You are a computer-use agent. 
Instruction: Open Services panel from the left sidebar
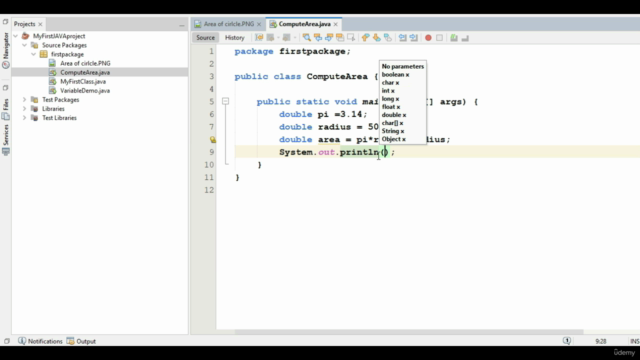pyautogui.click(x=6, y=140)
